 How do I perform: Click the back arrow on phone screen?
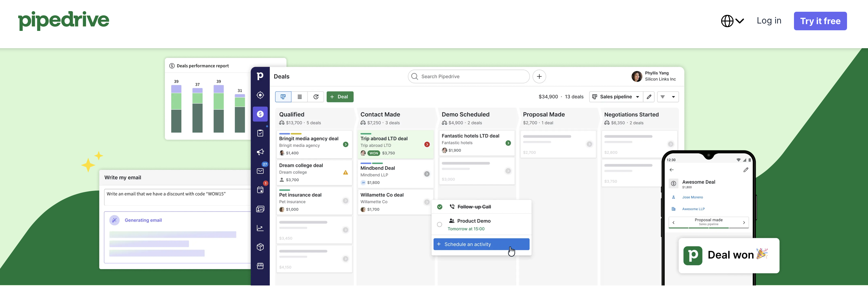coord(672,170)
